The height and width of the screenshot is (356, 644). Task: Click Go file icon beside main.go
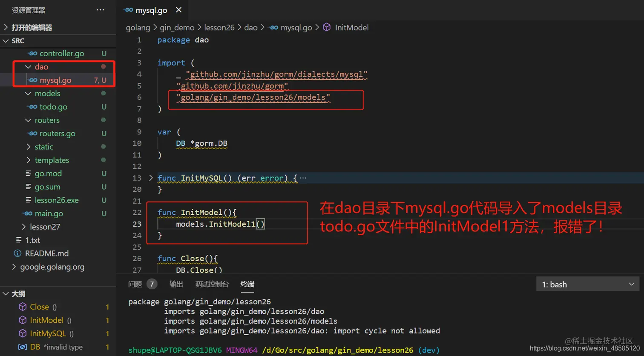click(x=28, y=214)
